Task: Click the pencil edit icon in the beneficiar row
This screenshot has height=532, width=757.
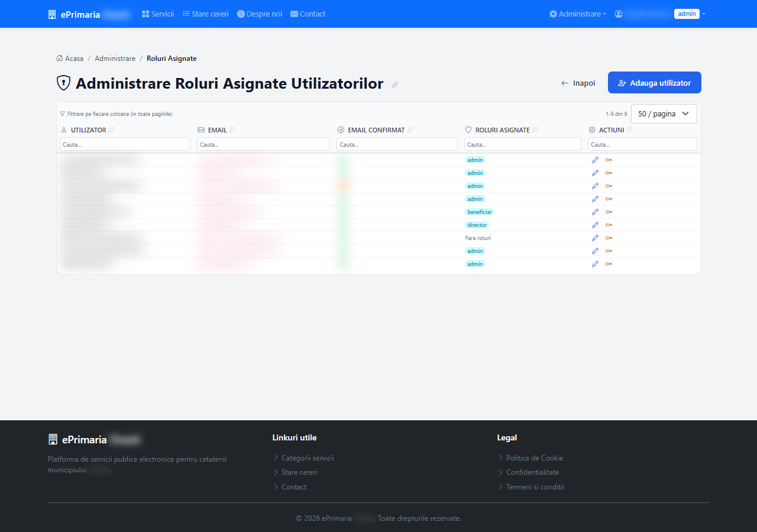Action: 595,212
